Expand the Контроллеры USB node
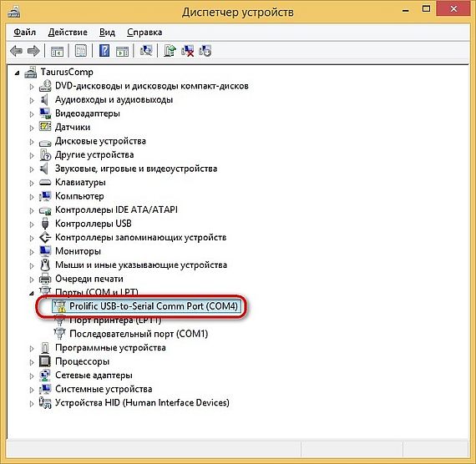The height and width of the screenshot is (464, 476). point(32,224)
